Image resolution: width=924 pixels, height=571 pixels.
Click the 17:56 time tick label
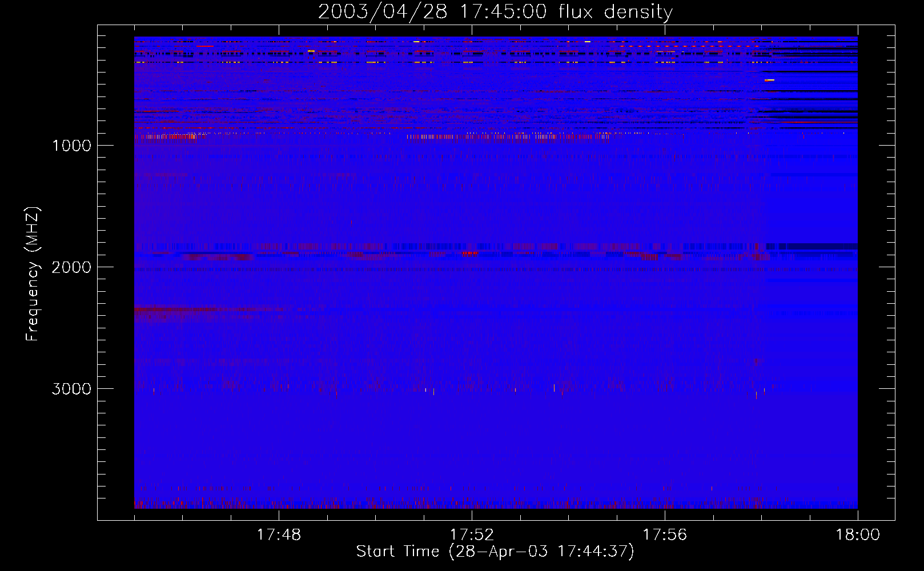click(665, 535)
